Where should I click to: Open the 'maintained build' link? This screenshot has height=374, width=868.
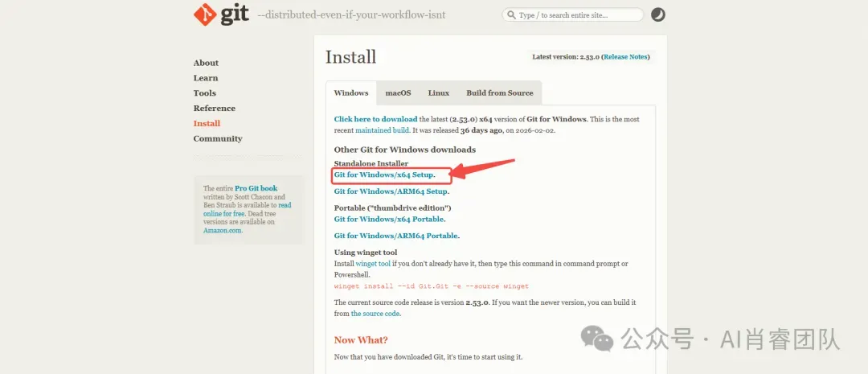[382, 130]
